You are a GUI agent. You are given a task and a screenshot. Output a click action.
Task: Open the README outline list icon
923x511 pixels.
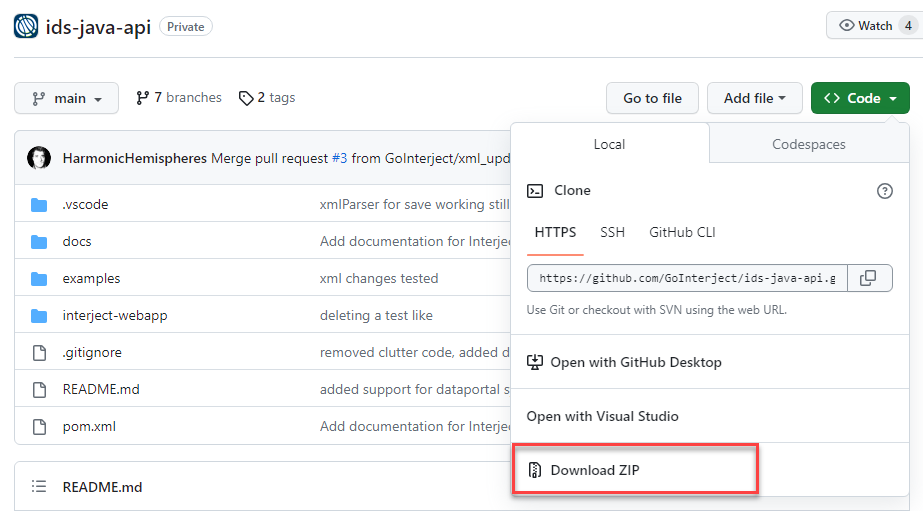[x=39, y=486]
